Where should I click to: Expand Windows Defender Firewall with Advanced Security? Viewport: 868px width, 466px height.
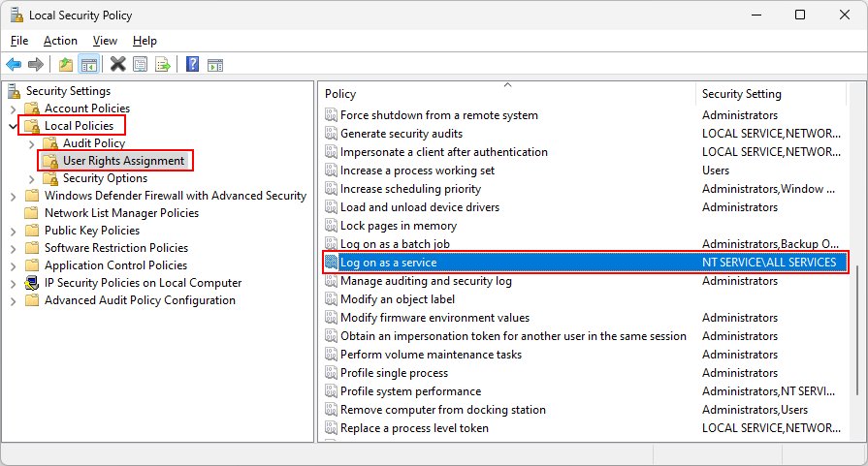coord(14,197)
